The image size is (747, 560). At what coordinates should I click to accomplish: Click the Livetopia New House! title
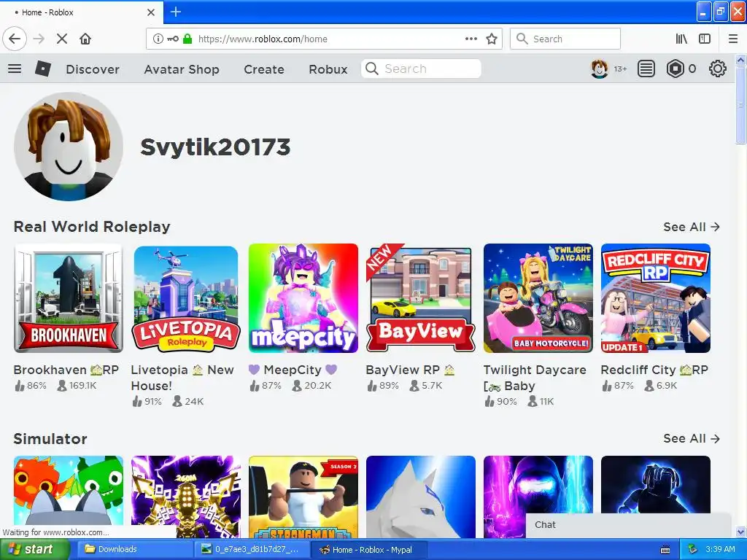[x=182, y=378]
